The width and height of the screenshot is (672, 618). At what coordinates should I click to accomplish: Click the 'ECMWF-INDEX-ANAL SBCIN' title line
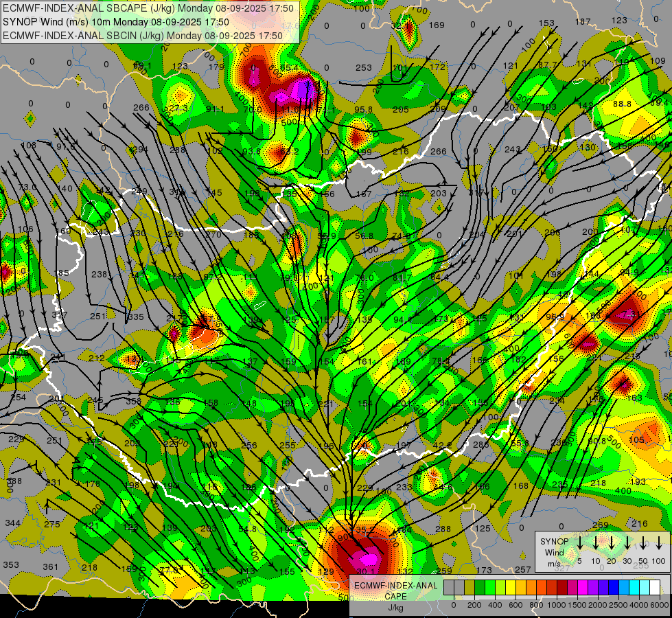click(143, 36)
